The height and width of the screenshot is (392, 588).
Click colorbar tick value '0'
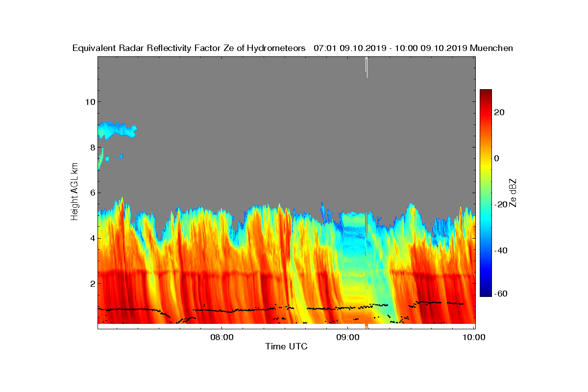coord(497,158)
